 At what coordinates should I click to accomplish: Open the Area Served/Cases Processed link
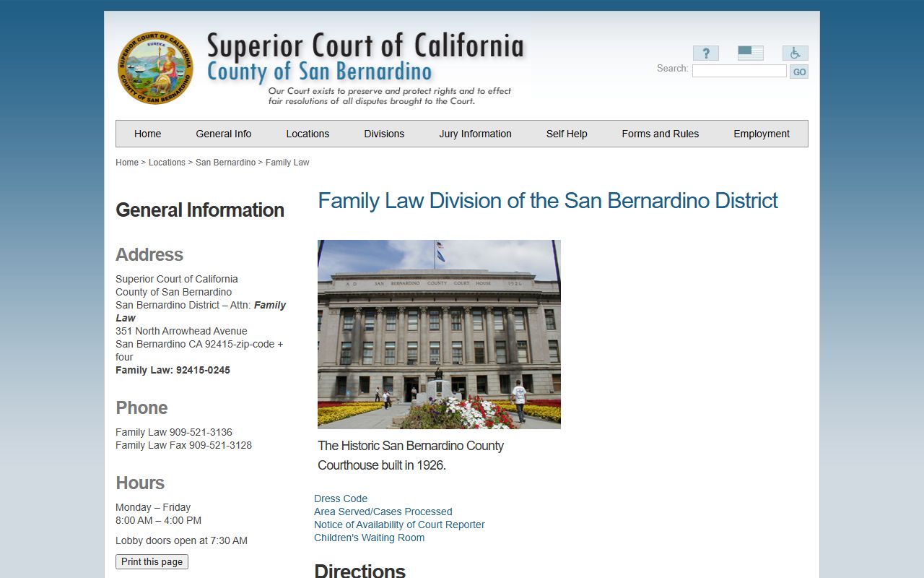tap(383, 512)
